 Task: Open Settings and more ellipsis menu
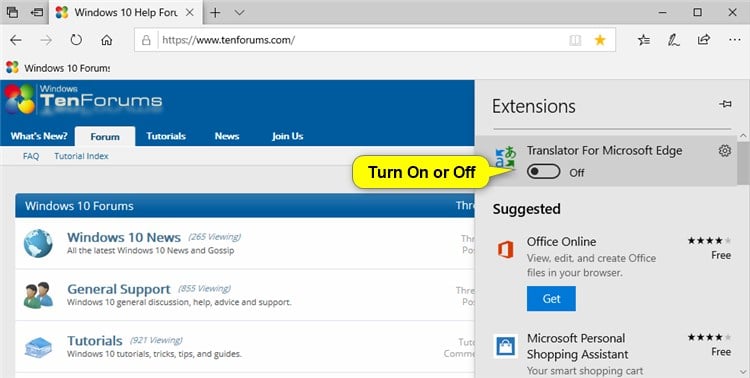tap(735, 40)
